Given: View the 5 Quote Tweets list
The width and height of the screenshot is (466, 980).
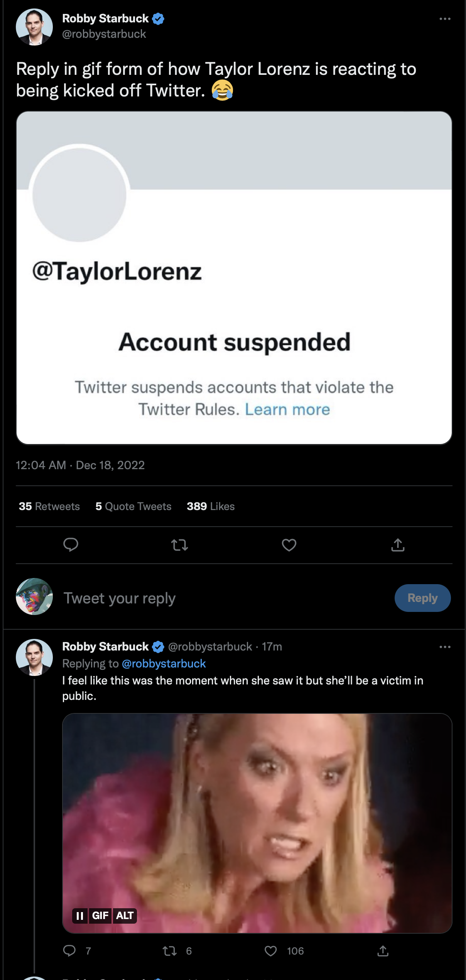Looking at the screenshot, I should tap(133, 506).
